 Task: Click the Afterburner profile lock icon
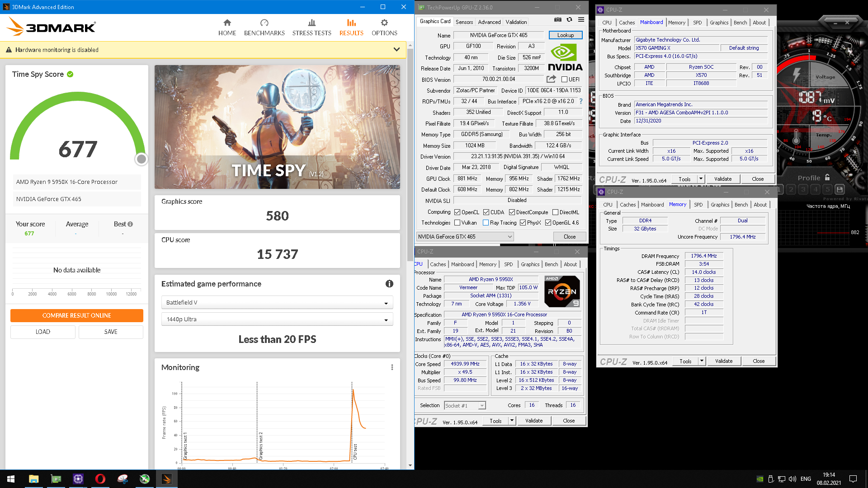click(x=827, y=177)
